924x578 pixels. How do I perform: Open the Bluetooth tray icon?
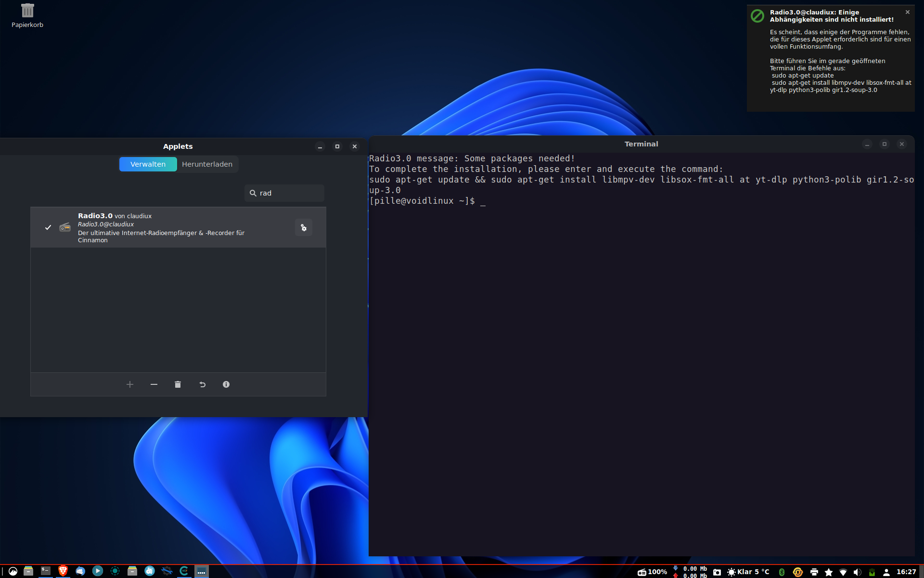(x=782, y=572)
